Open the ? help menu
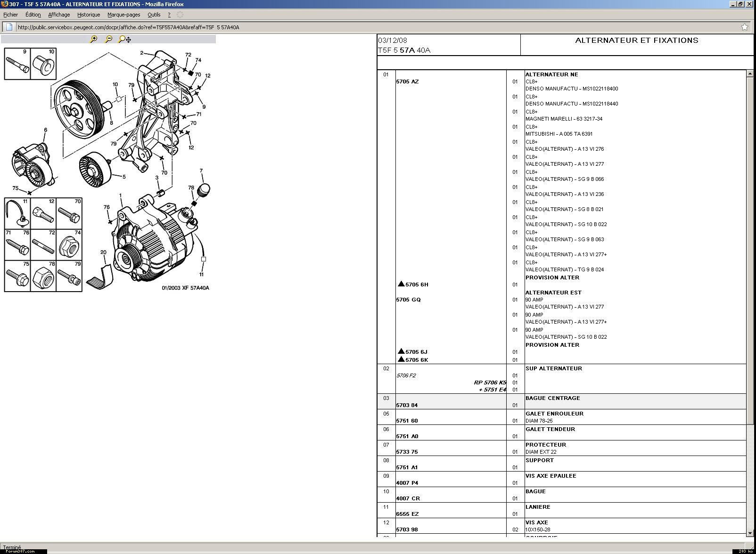 coord(169,15)
